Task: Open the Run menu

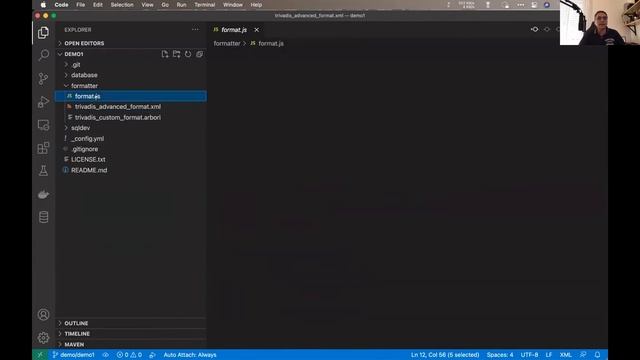Action: coord(181,5)
